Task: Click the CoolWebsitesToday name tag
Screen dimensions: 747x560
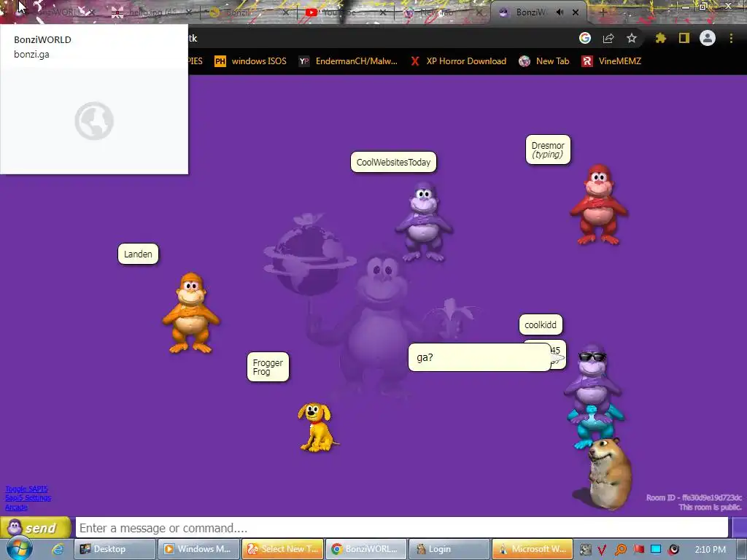Action: click(393, 162)
